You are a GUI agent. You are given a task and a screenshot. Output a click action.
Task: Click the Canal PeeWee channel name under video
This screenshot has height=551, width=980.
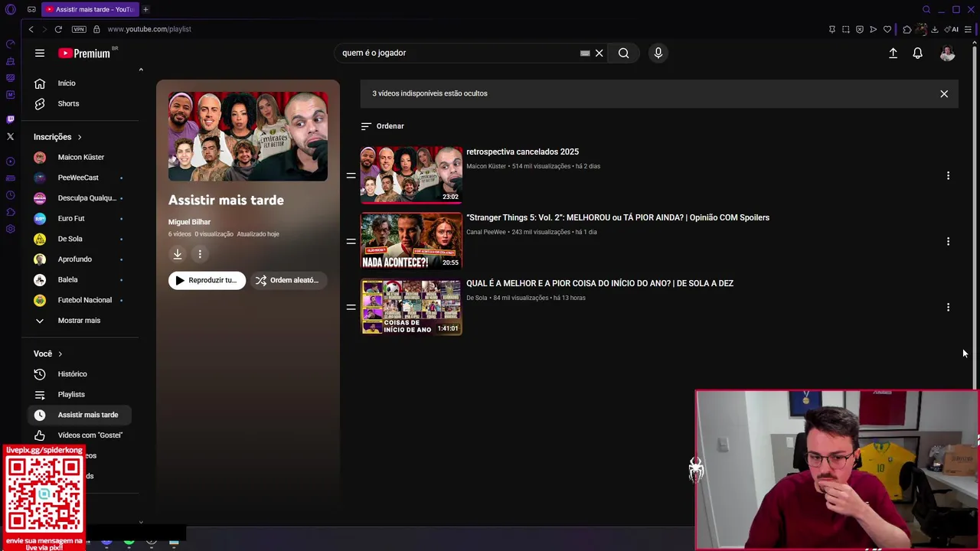486,232
